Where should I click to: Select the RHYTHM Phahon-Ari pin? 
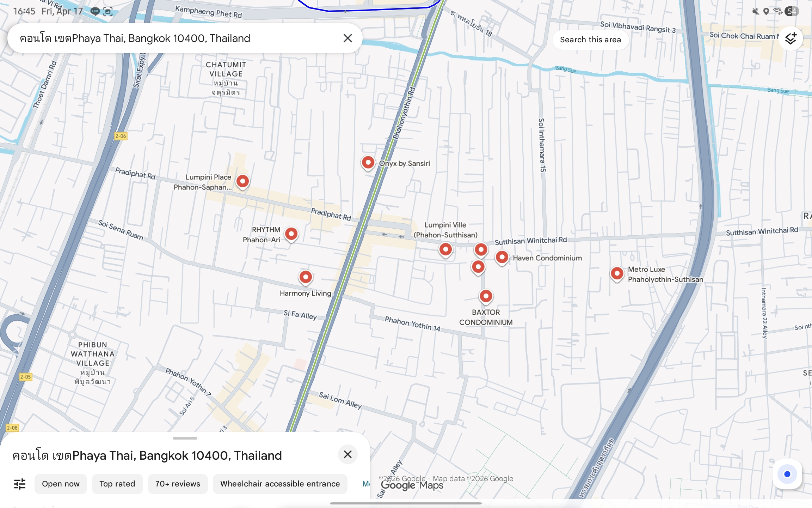coord(291,235)
